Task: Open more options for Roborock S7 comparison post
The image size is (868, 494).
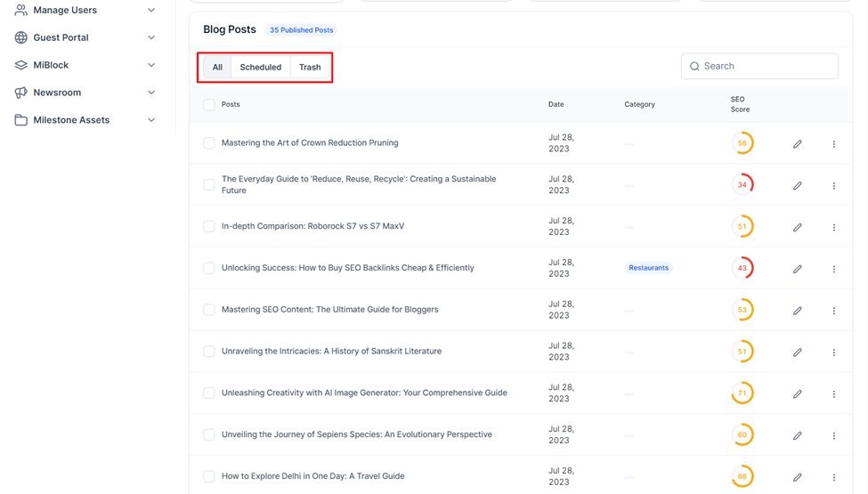Action: point(833,227)
